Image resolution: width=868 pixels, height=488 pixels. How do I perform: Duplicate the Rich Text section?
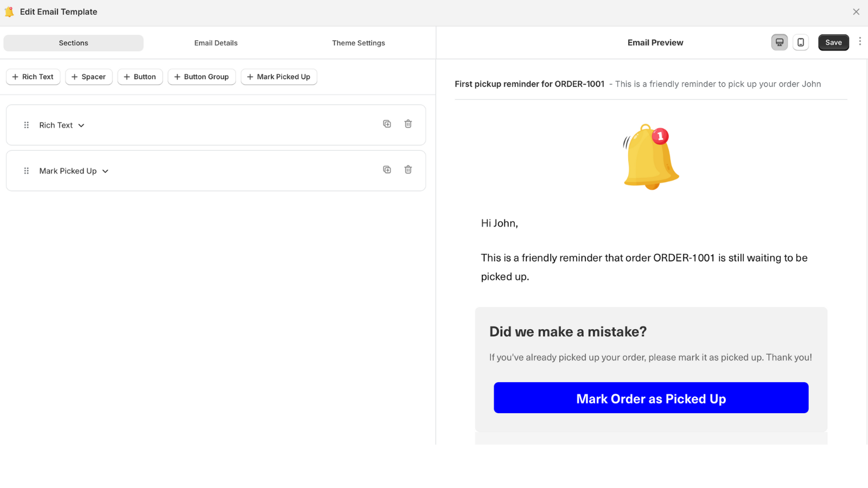point(387,124)
